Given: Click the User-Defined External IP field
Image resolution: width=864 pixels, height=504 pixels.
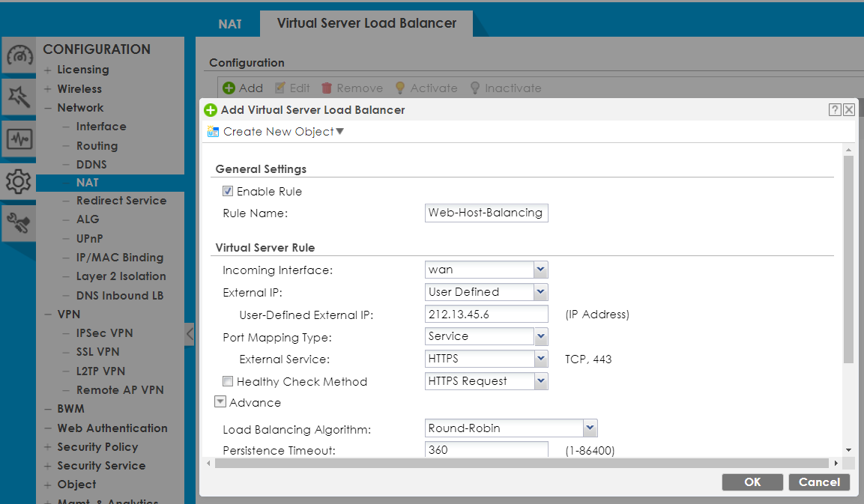Looking at the screenshot, I should coord(486,314).
